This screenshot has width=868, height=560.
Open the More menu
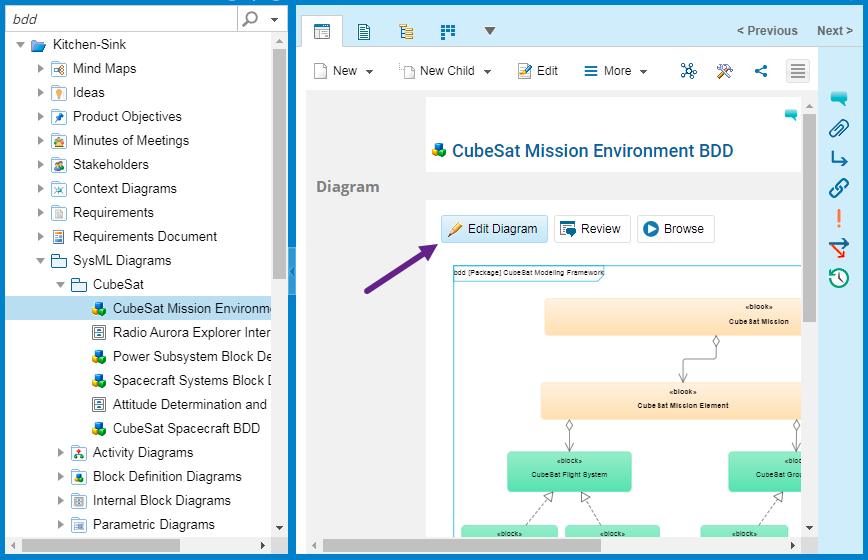pyautogui.click(x=616, y=71)
